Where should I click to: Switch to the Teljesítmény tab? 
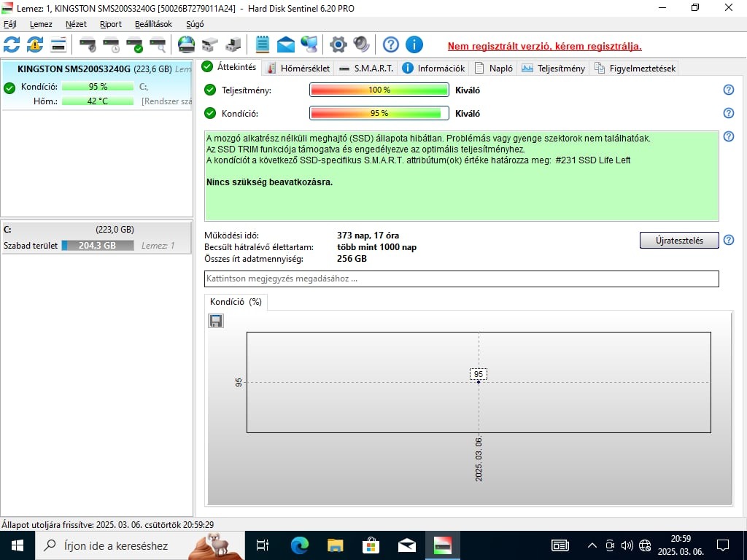[x=554, y=68]
